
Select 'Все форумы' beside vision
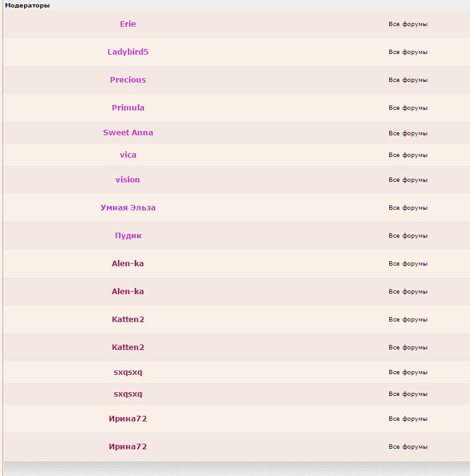(x=408, y=180)
